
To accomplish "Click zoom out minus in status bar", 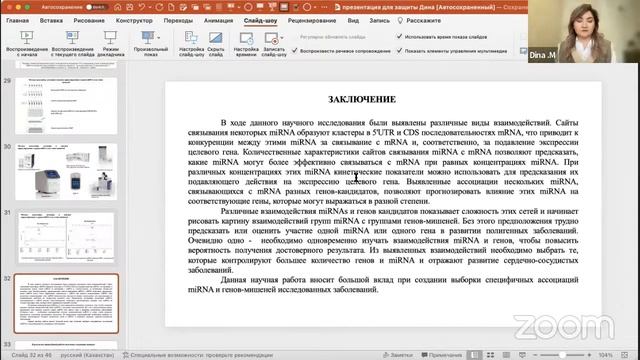I will click(x=535, y=355).
